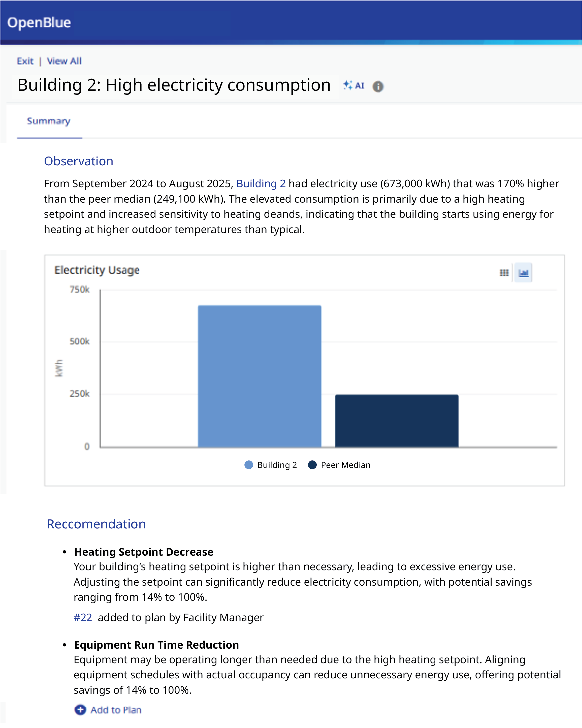
Task: Click the Peer Median legend label
Action: 345,465
